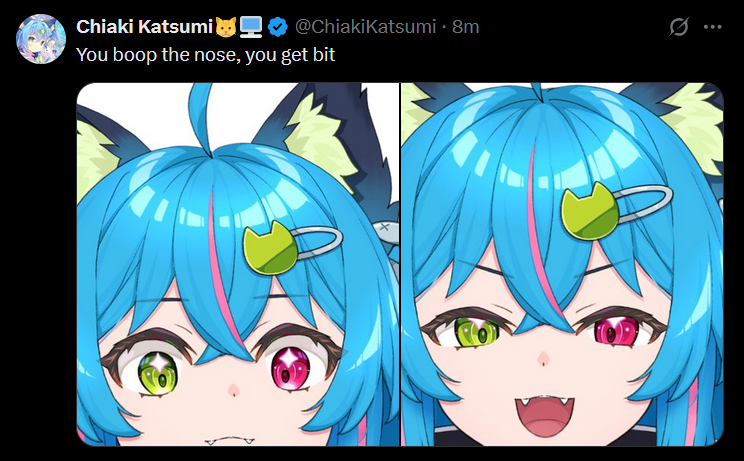Boop the nose in the right image
This screenshot has width=744, height=461.
pos(543,359)
